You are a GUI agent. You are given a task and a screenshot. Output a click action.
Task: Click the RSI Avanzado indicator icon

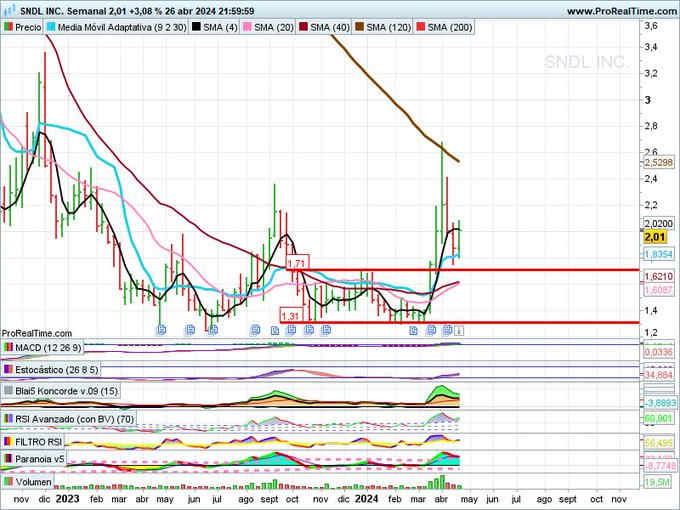click(x=8, y=419)
